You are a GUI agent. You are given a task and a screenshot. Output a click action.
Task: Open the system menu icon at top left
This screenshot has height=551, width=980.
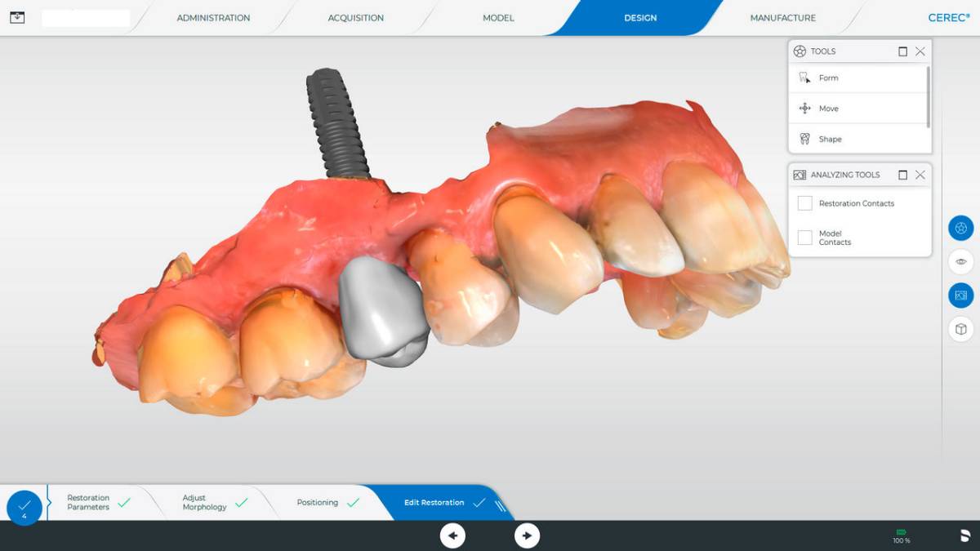click(17, 17)
